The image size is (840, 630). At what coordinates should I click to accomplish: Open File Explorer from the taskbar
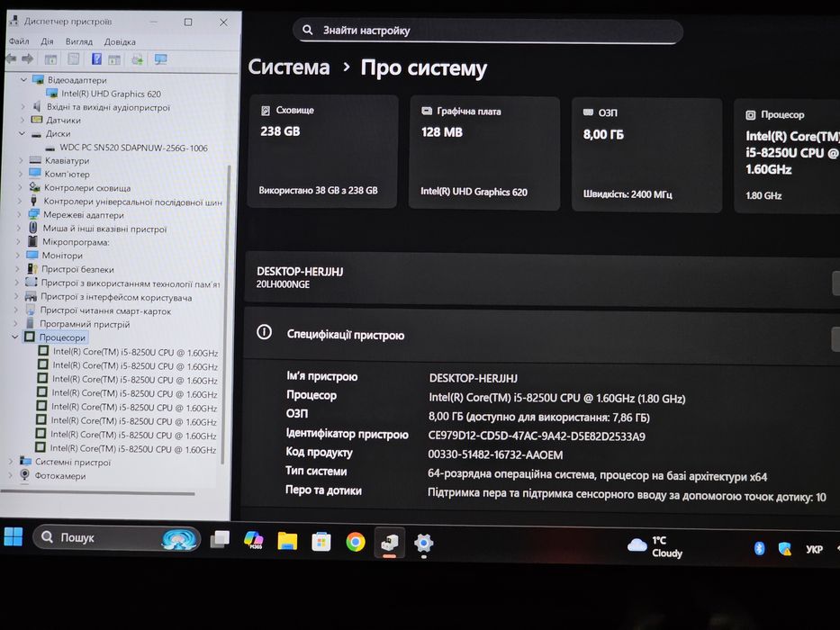(287, 541)
